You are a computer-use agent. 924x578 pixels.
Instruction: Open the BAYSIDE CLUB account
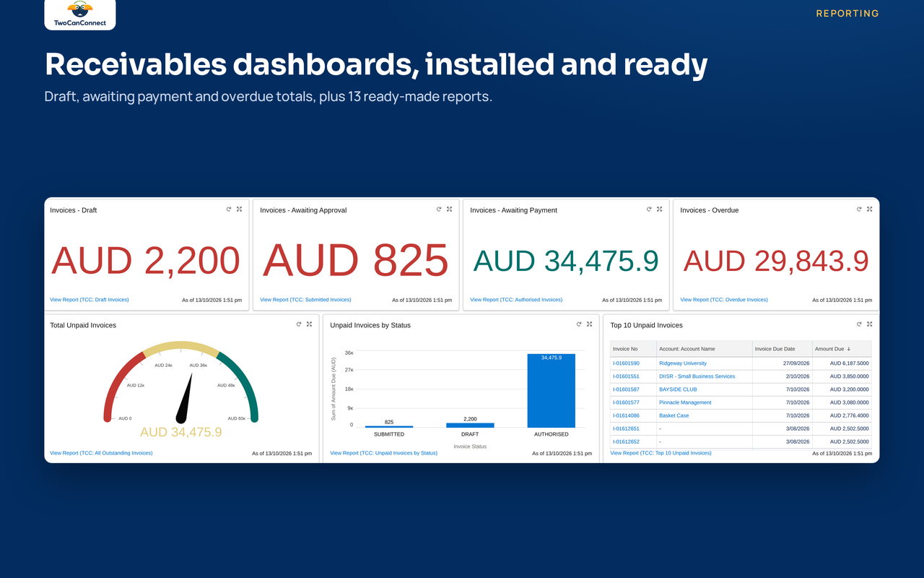click(678, 389)
